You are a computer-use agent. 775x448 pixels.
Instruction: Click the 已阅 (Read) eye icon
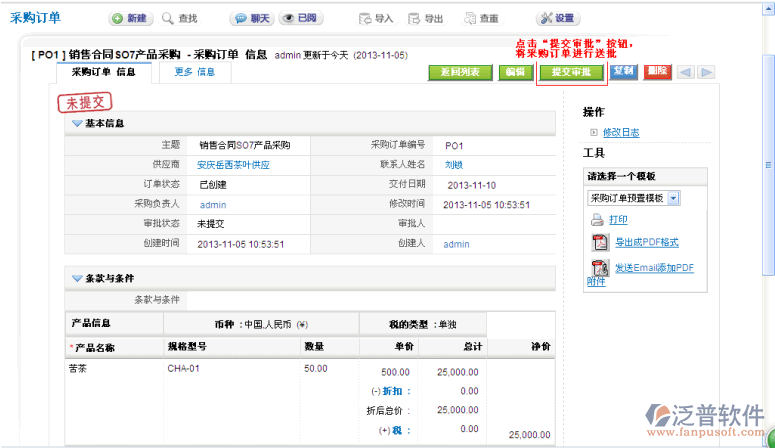pyautogui.click(x=288, y=19)
